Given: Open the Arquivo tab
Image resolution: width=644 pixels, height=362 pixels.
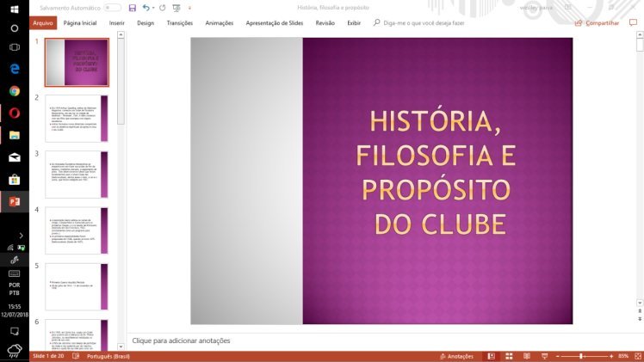Looking at the screenshot, I should click(x=43, y=23).
